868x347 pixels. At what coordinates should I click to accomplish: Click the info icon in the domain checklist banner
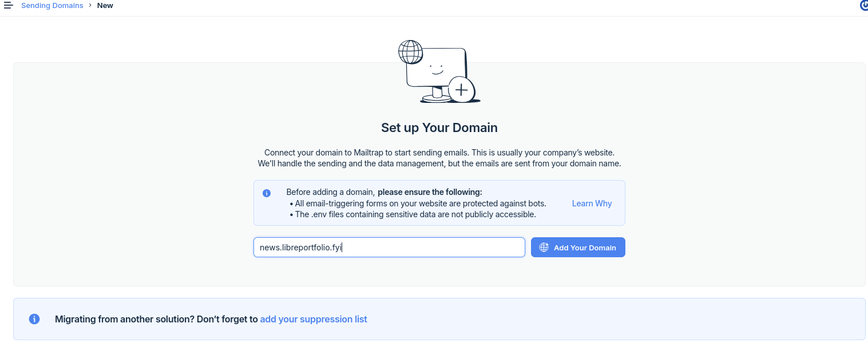267,193
